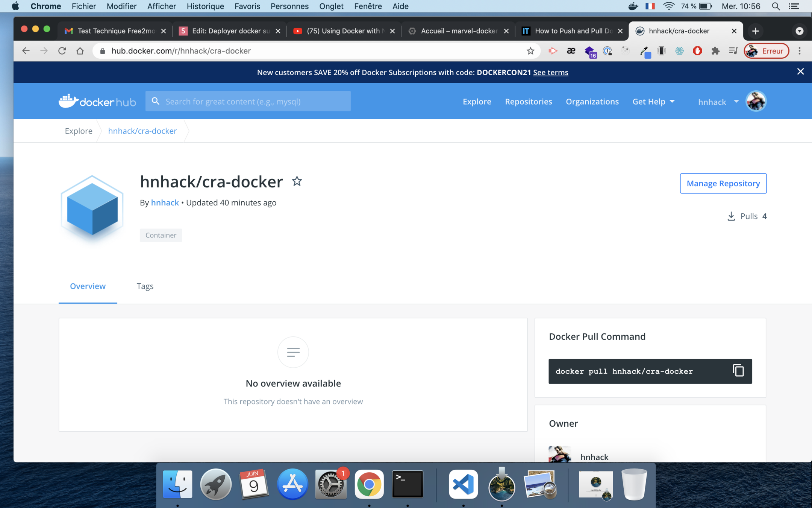Bookmark this page with star icon
Viewport: 812px width, 508px height.
[x=530, y=51]
